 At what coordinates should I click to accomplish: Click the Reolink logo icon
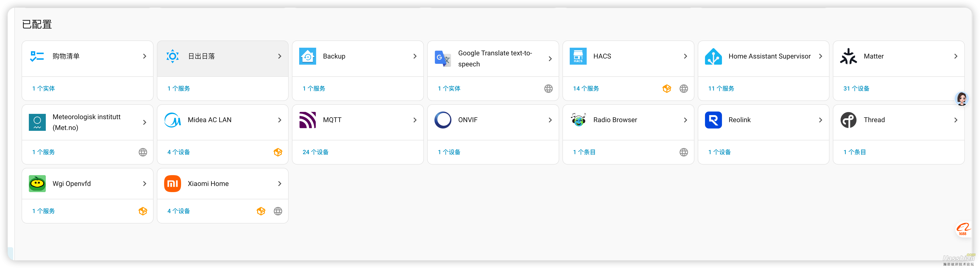(713, 120)
